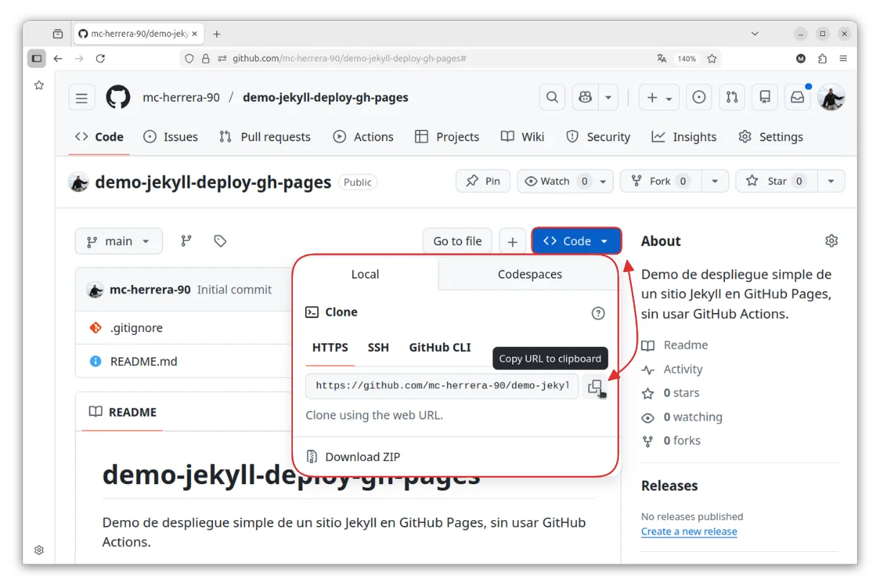Open the hamburger navigation menu

[82, 97]
